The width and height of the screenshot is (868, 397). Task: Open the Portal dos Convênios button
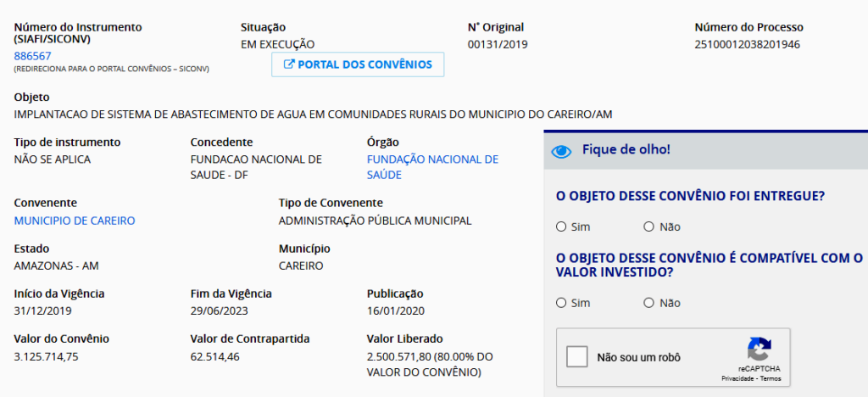click(358, 64)
